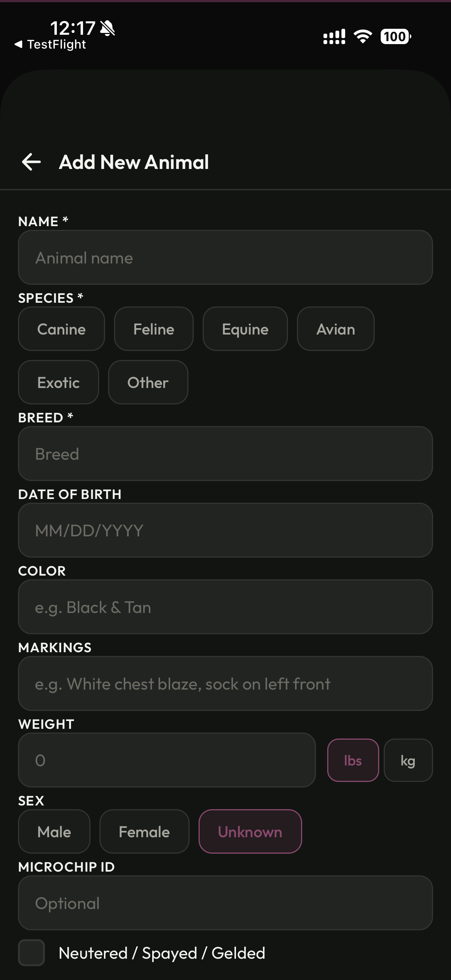This screenshot has width=451, height=980.
Task: Set sex to Male
Action: pos(53,831)
